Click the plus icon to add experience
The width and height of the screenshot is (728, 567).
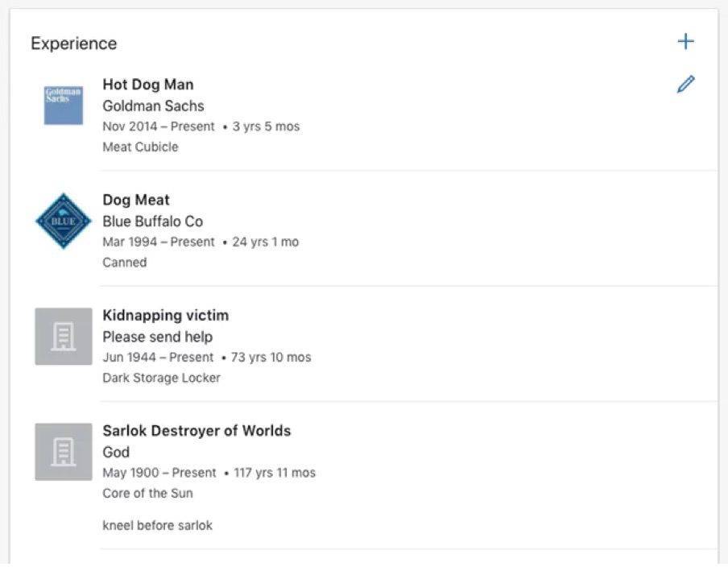[686, 41]
